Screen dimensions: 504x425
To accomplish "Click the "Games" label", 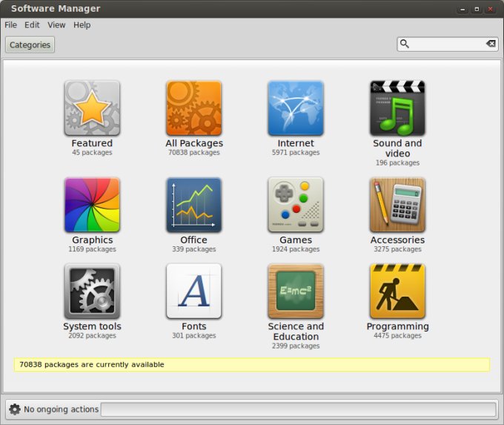I will coord(296,240).
